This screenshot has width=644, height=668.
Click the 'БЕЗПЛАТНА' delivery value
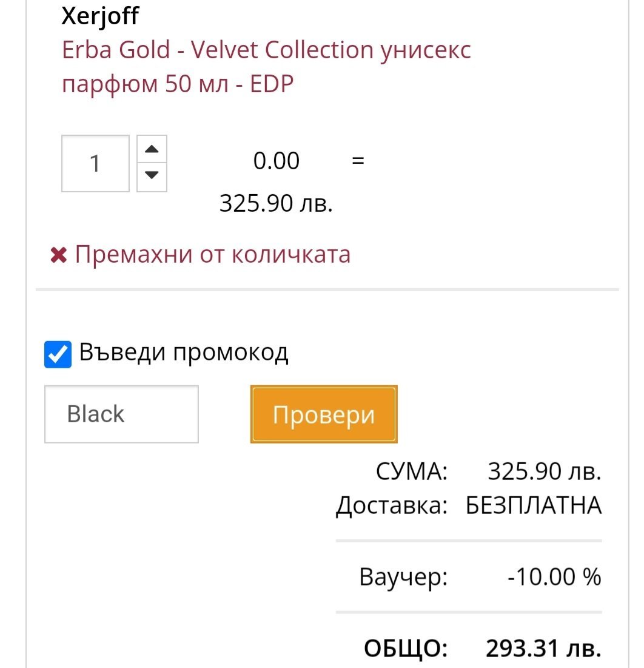click(x=534, y=505)
